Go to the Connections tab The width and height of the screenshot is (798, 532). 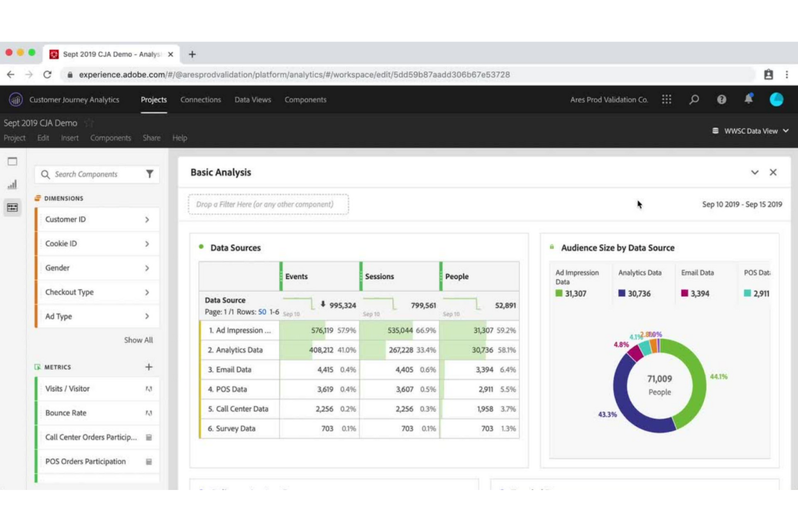coord(201,100)
